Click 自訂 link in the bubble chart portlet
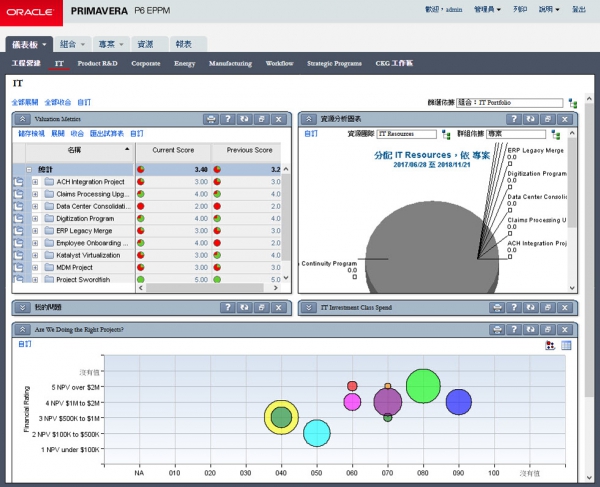This screenshot has width=600, height=487. (x=25, y=344)
